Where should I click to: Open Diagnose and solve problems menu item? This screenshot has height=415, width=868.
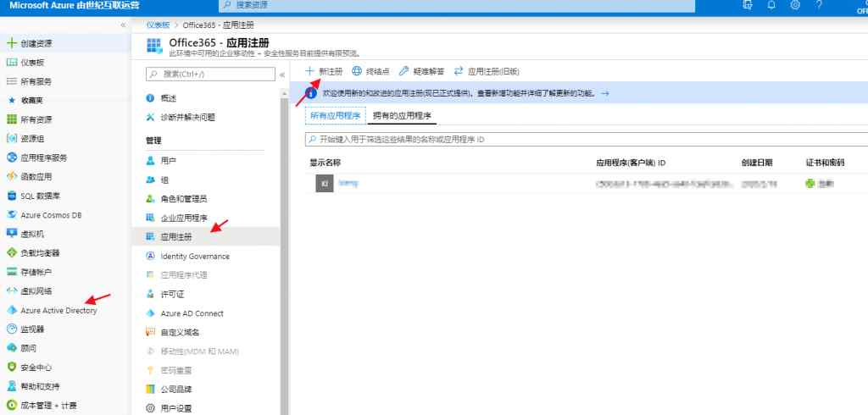187,118
